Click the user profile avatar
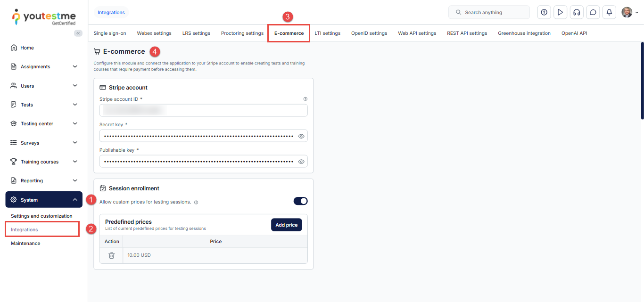Image resolution: width=644 pixels, height=302 pixels. click(627, 12)
